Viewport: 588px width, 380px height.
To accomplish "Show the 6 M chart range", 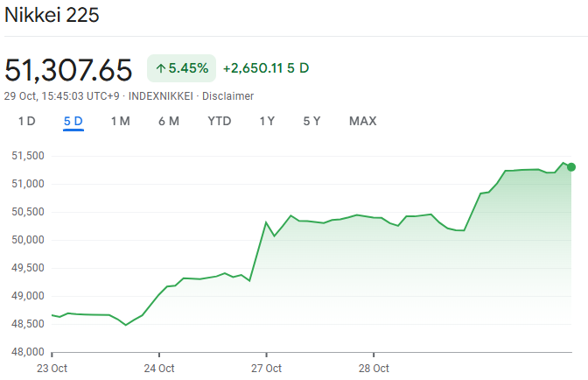I will click(169, 121).
